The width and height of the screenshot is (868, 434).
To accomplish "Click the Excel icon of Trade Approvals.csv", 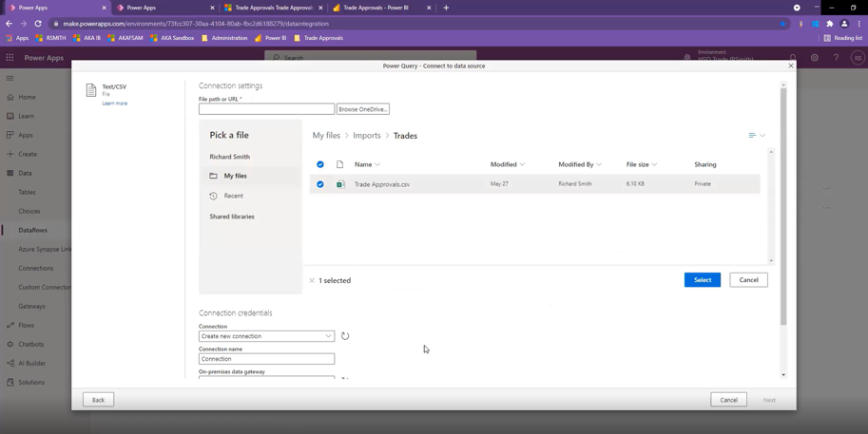I will pos(340,184).
